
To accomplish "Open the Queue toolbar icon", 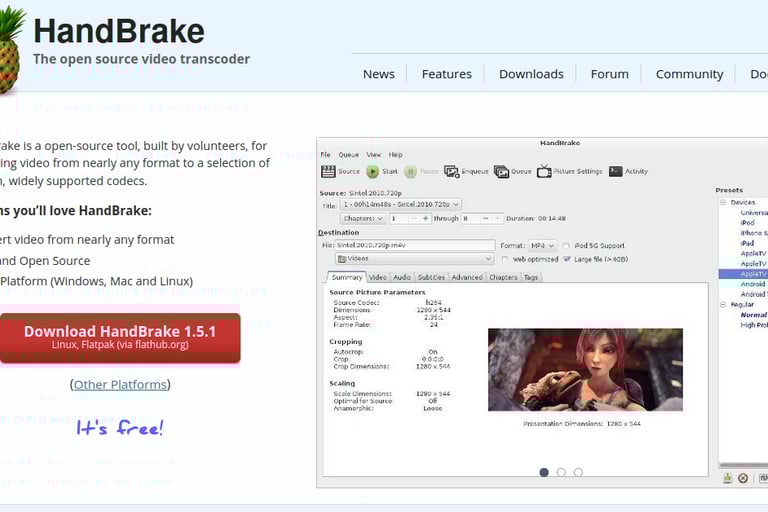I will [x=502, y=171].
